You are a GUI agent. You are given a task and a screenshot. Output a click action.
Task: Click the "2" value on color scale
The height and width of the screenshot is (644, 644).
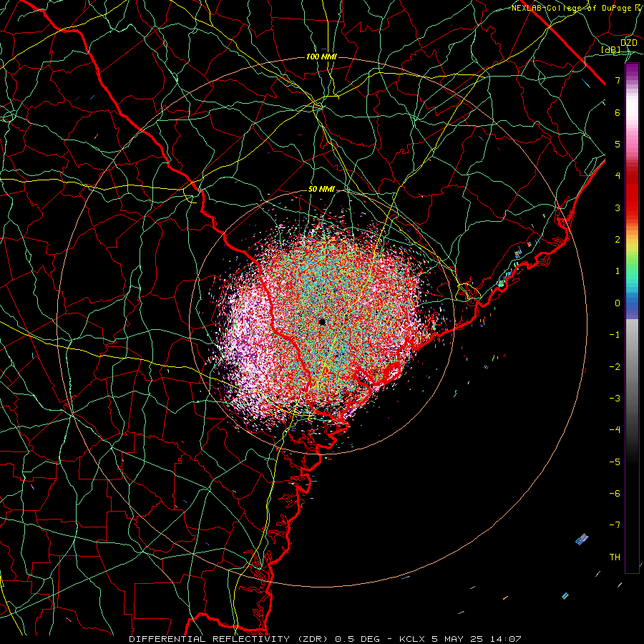(x=618, y=240)
